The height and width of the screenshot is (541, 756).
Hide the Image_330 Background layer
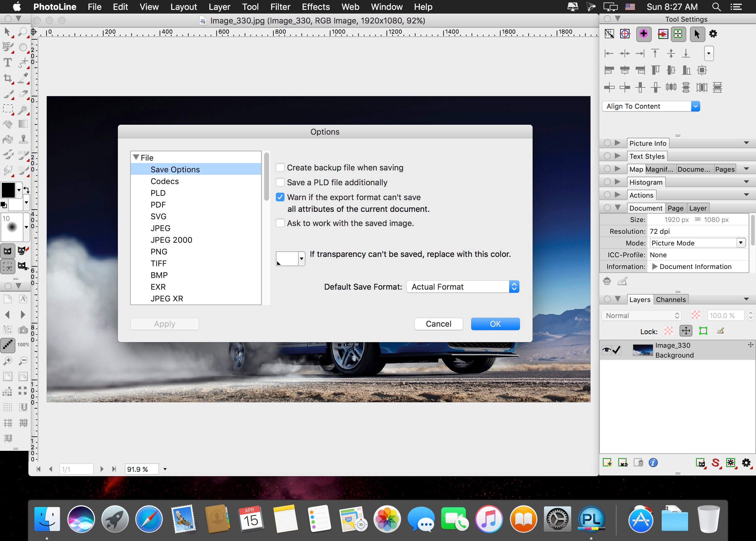click(x=607, y=350)
